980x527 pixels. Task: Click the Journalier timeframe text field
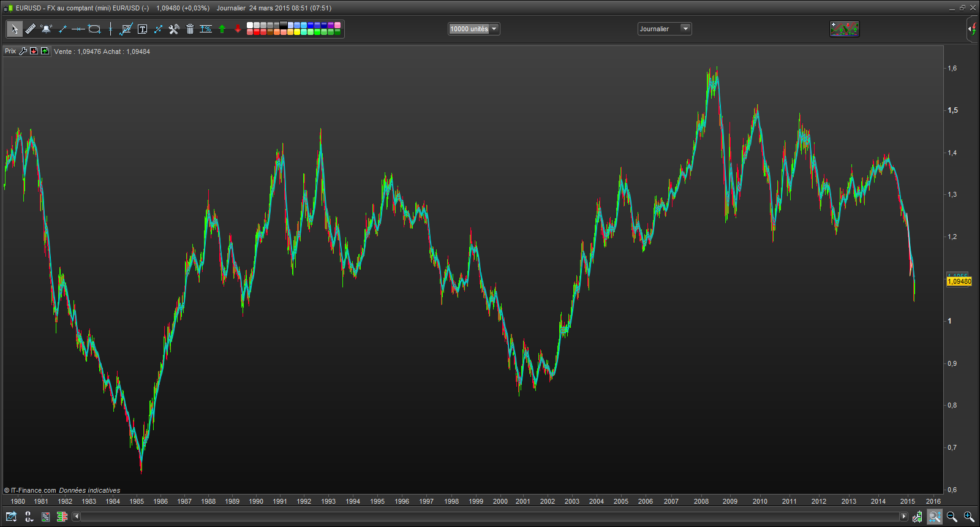point(659,29)
